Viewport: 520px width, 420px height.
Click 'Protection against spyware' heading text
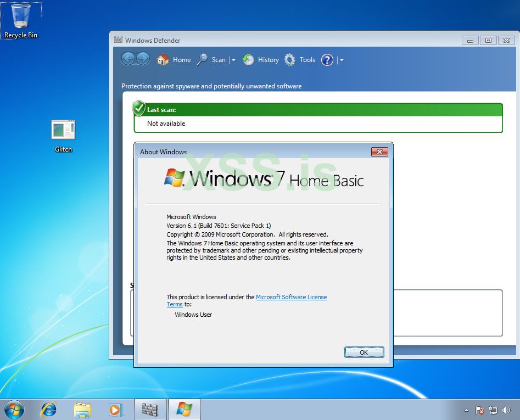(211, 86)
